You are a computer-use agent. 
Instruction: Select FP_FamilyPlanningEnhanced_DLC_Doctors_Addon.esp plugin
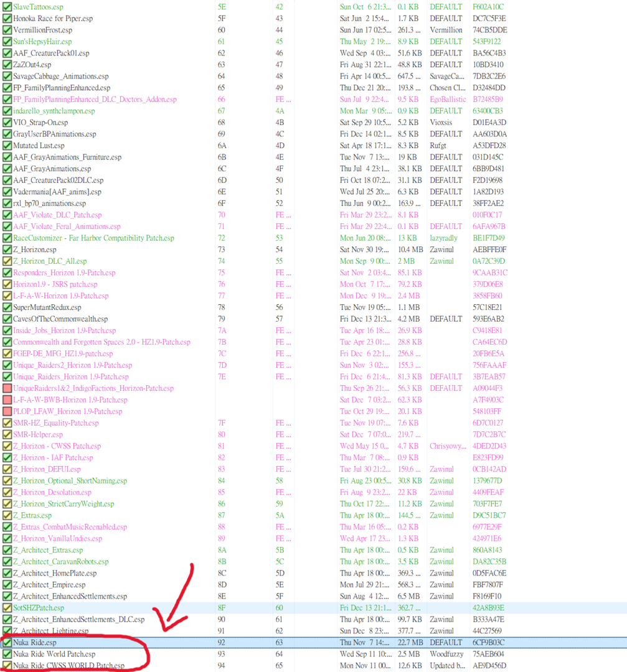click(x=95, y=100)
